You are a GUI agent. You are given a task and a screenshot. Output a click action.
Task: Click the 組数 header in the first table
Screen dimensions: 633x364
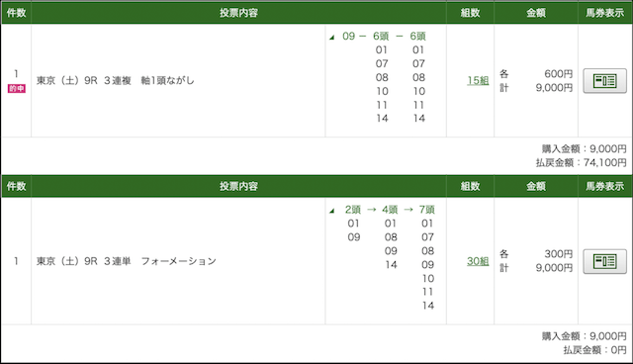[471, 13]
